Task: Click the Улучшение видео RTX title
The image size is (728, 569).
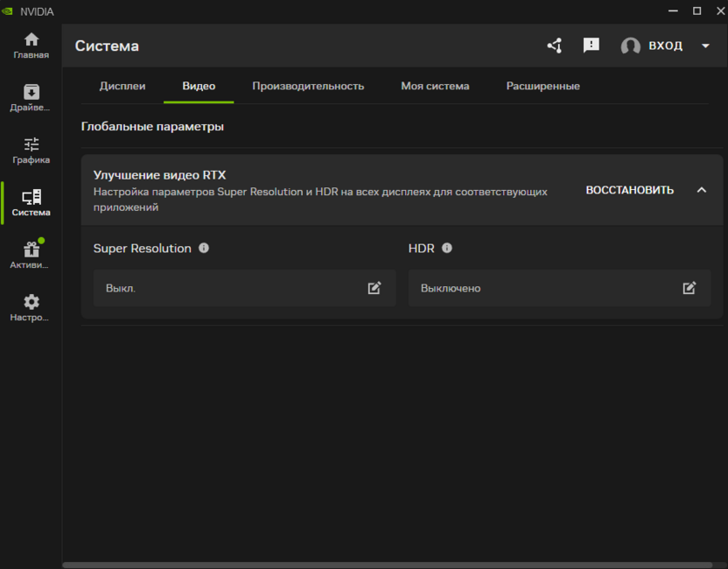Action: coord(160,175)
